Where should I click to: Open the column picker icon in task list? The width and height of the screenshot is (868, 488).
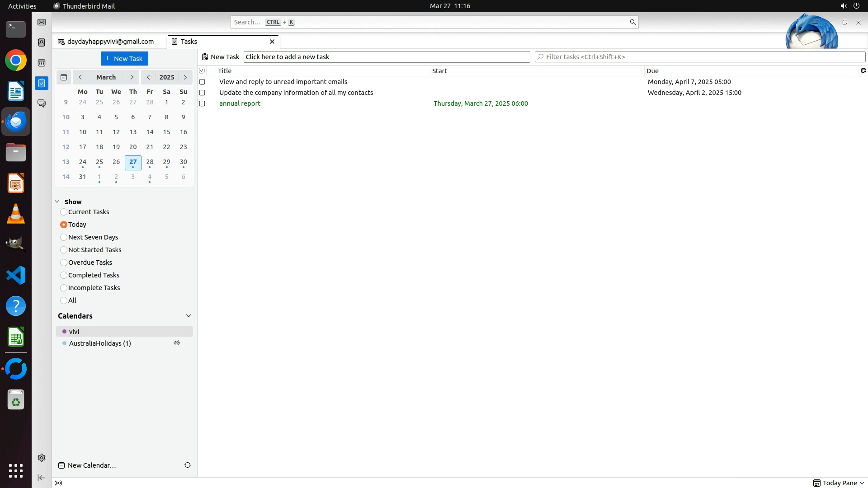pos(863,70)
